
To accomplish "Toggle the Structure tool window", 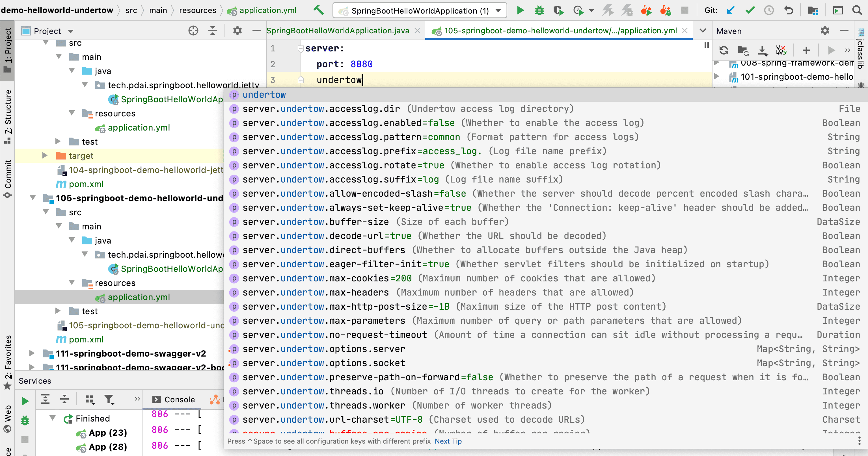I will point(7,116).
